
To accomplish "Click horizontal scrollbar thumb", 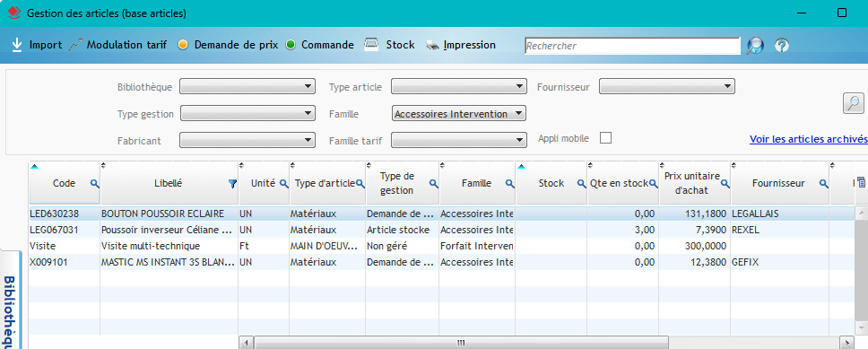I will coord(461,343).
